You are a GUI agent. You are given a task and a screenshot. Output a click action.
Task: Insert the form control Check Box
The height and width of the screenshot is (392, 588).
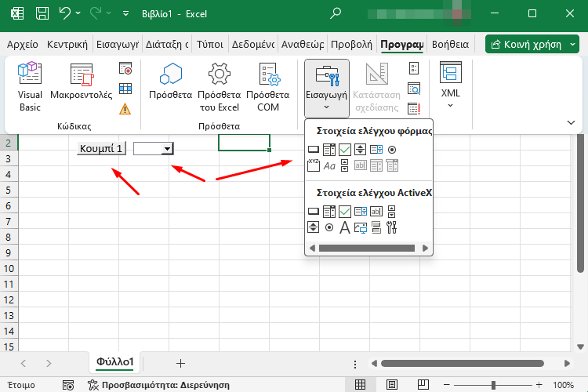344,149
